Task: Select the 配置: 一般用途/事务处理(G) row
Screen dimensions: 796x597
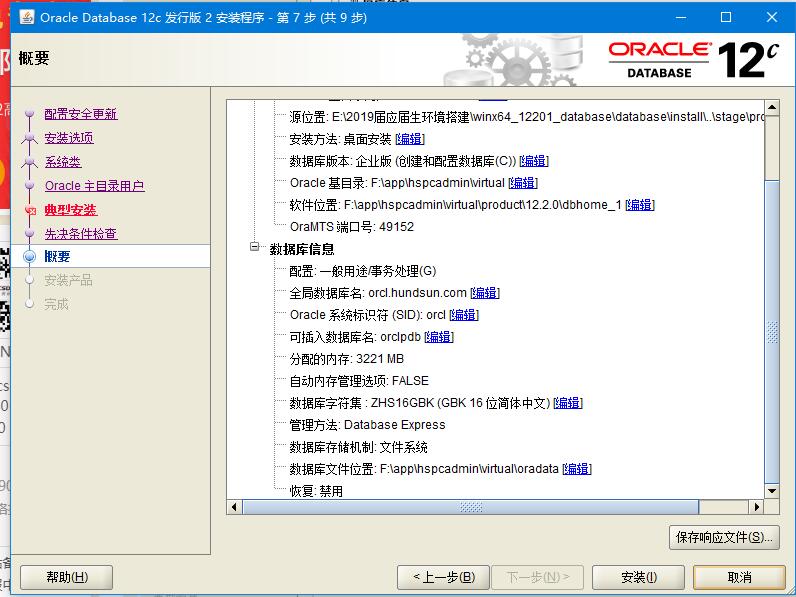Action: (x=363, y=271)
